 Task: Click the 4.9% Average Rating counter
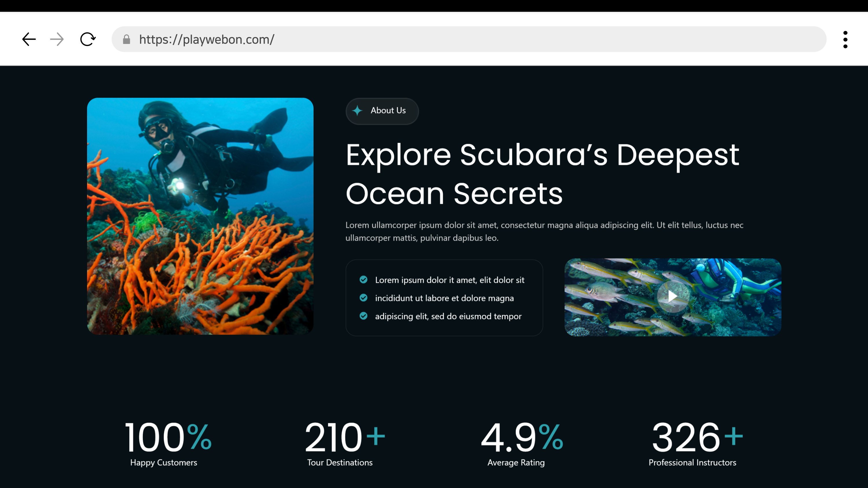click(x=521, y=443)
